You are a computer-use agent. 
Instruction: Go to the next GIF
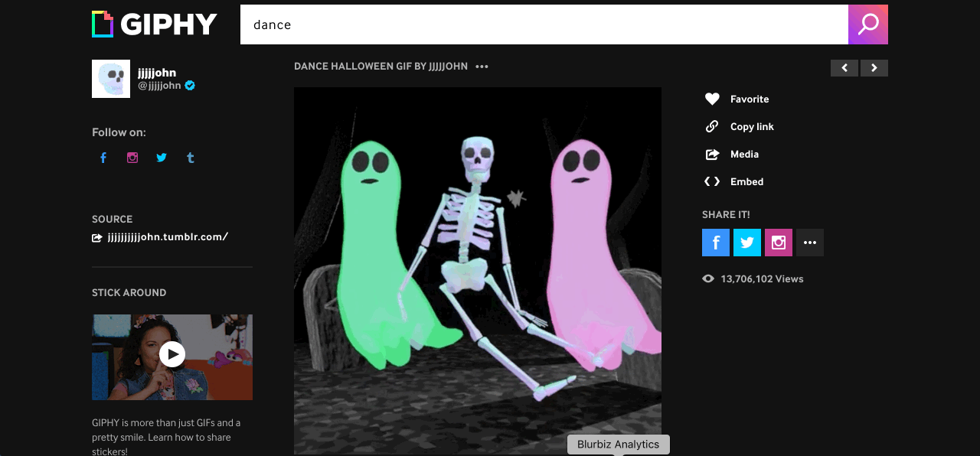point(874,68)
